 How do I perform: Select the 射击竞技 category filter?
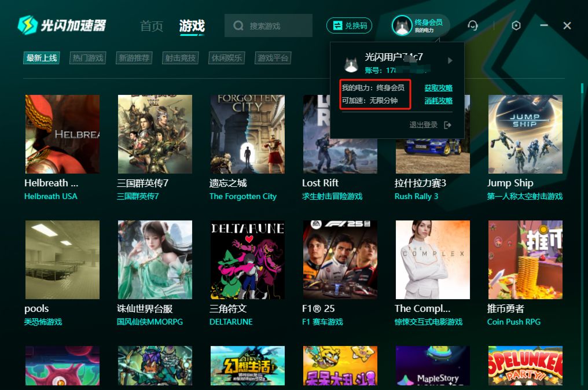[x=181, y=58]
